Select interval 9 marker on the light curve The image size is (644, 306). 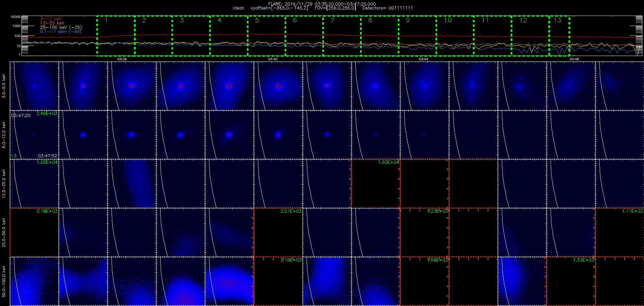pos(408,20)
